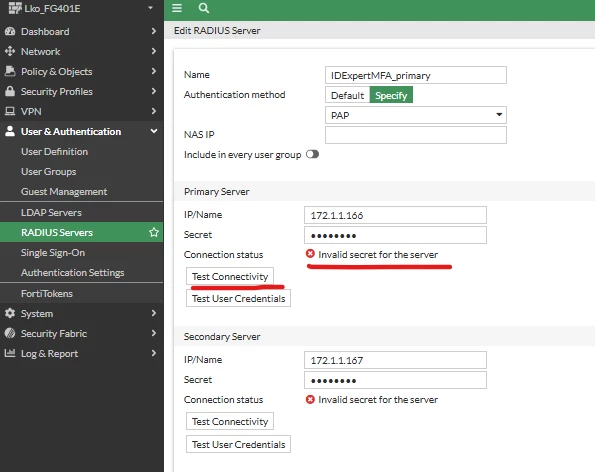Open the PAP authentication dropdown
This screenshot has height=472, width=595.
coord(416,115)
